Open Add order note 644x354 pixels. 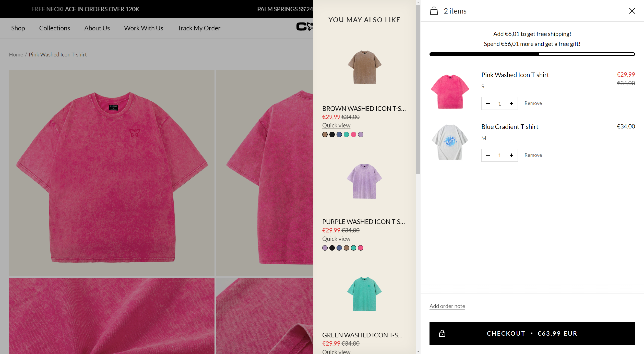pos(447,306)
